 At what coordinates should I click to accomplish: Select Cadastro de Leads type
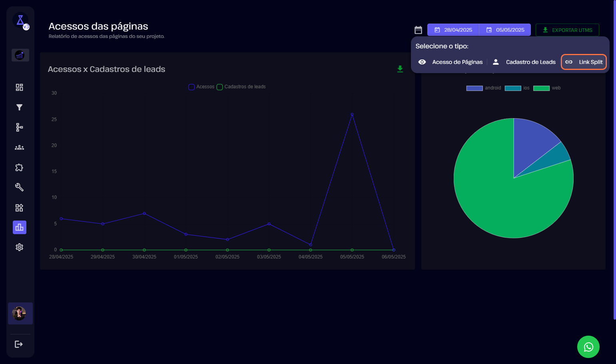pyautogui.click(x=524, y=62)
